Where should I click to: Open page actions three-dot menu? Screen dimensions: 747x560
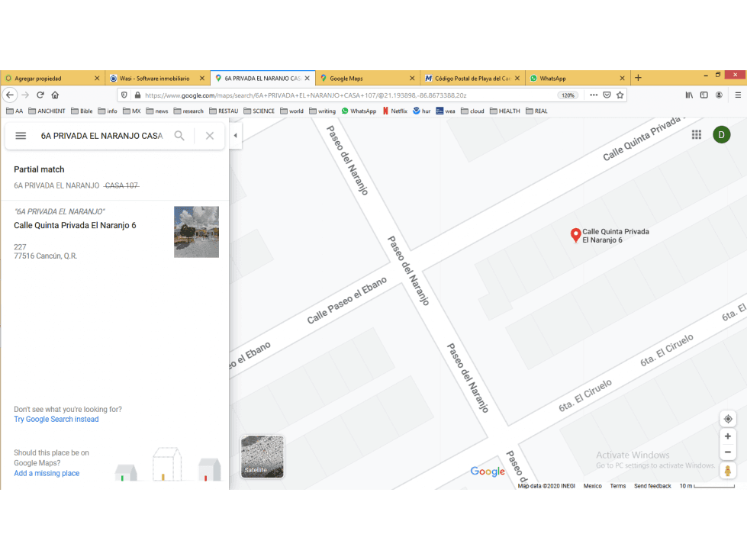pos(594,95)
